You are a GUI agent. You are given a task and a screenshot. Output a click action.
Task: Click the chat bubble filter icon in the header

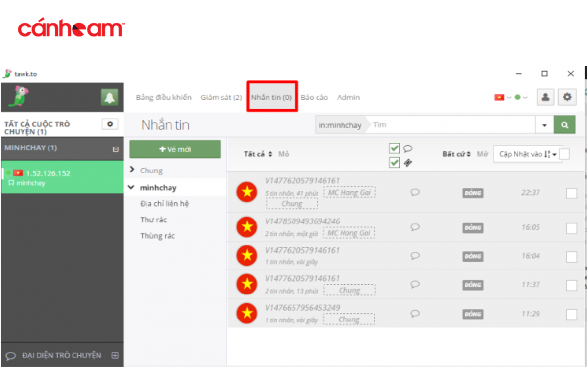[x=407, y=148]
